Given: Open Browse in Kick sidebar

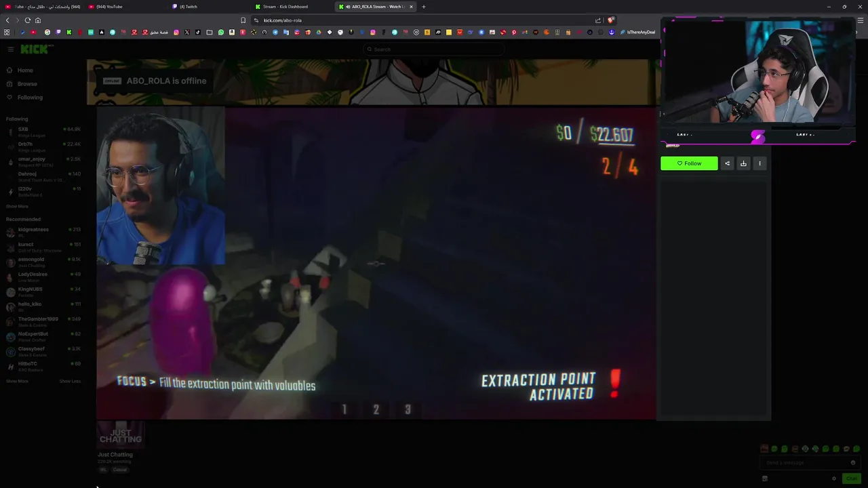Looking at the screenshot, I should pyautogui.click(x=27, y=84).
